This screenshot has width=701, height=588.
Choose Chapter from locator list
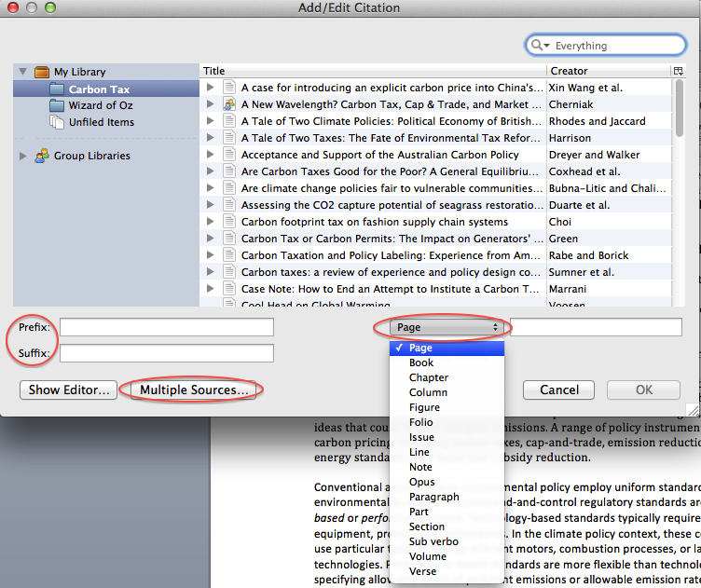[x=447, y=377]
